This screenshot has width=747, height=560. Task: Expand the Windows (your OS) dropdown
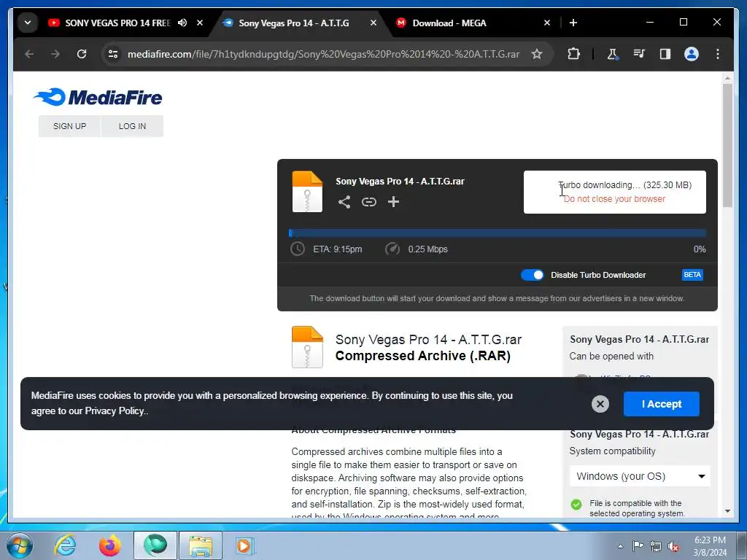coord(640,476)
